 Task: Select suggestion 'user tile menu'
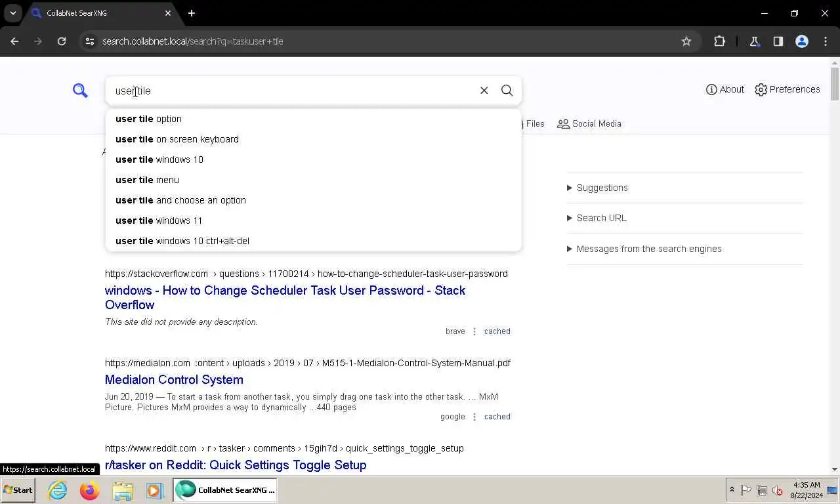click(314, 180)
